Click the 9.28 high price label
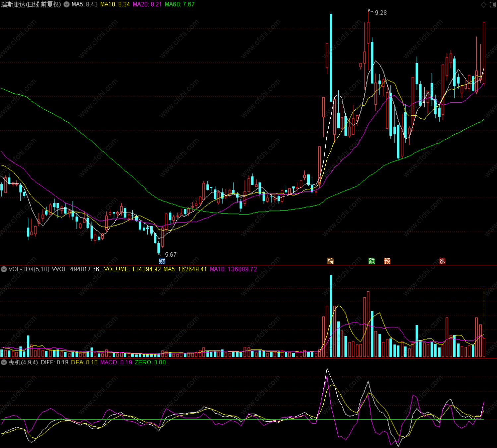 (381, 13)
